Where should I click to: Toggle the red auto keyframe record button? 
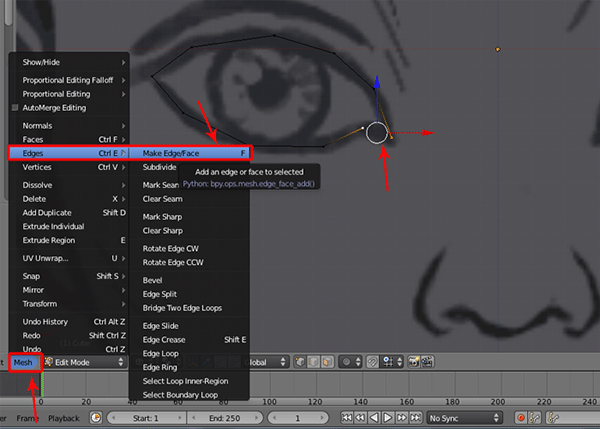point(521,418)
